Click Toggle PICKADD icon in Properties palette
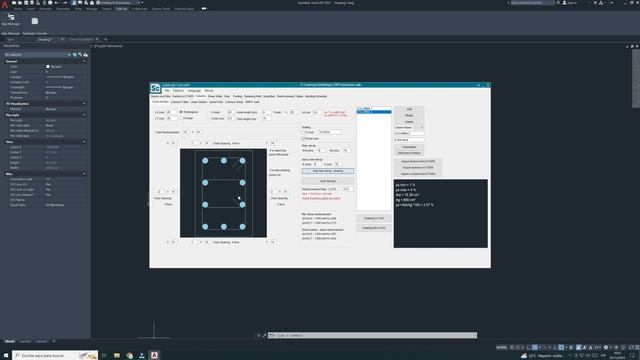Screen dimensions: 640x360 pos(75,55)
